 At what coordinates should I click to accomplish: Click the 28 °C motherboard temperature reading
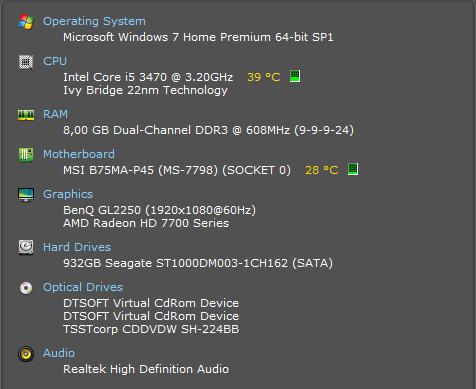322,170
